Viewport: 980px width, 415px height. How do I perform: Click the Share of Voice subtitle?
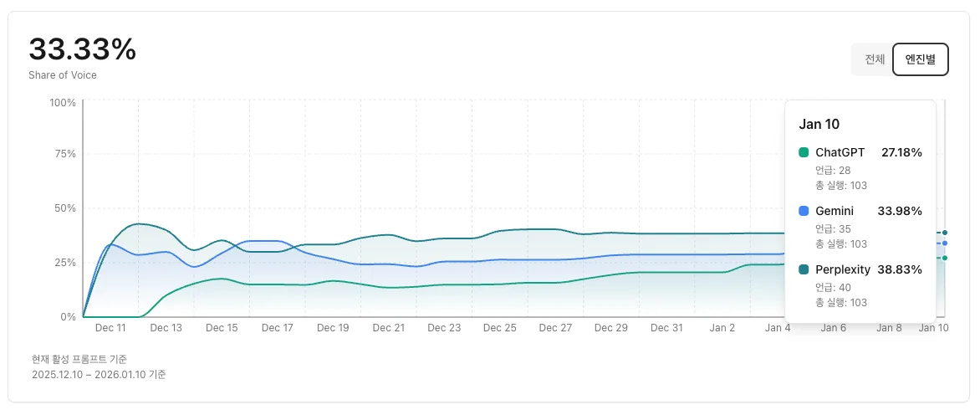pos(63,75)
